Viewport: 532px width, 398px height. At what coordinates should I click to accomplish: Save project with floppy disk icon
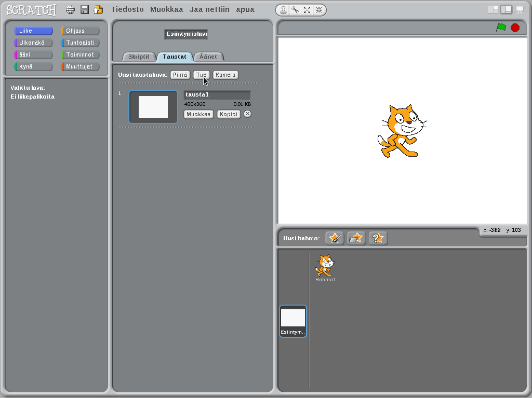pos(85,10)
